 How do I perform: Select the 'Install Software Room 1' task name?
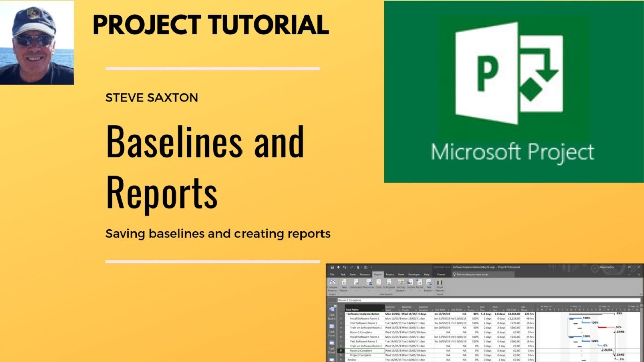click(365, 318)
